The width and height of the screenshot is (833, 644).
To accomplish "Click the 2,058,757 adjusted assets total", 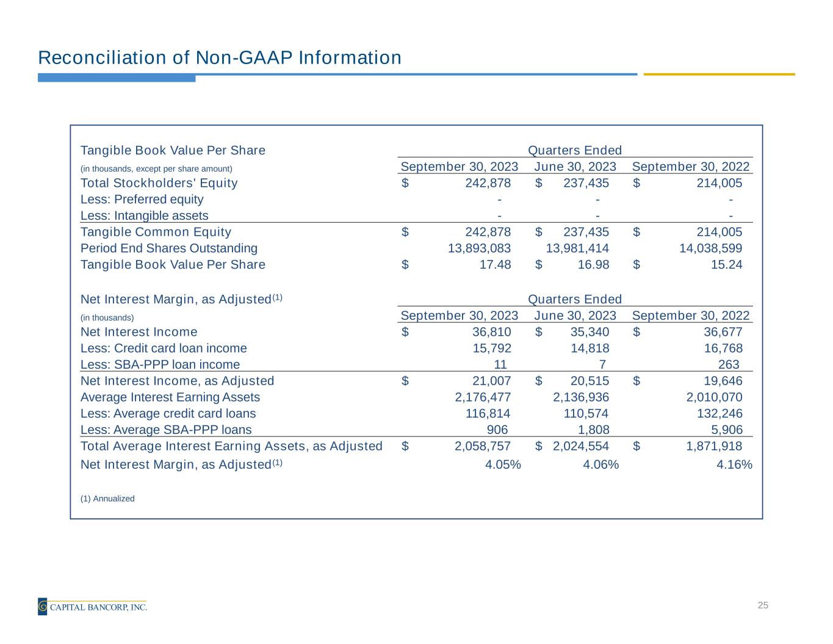I will coord(483,446).
